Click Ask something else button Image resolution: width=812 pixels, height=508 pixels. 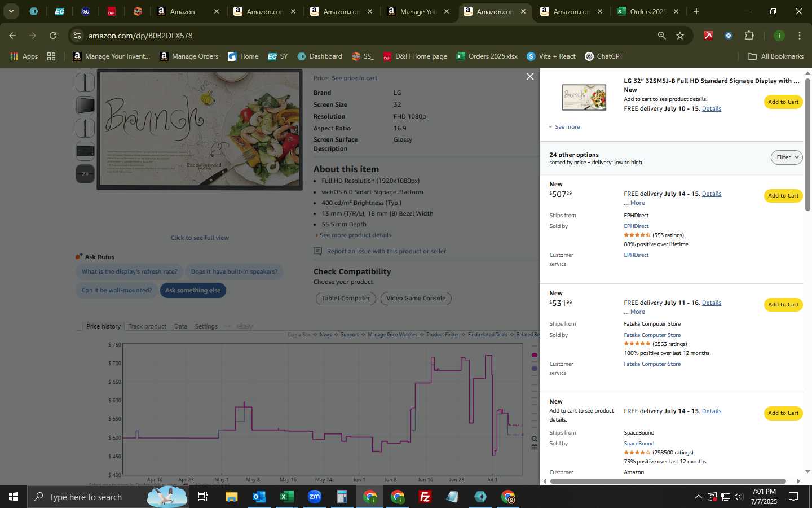click(x=193, y=291)
